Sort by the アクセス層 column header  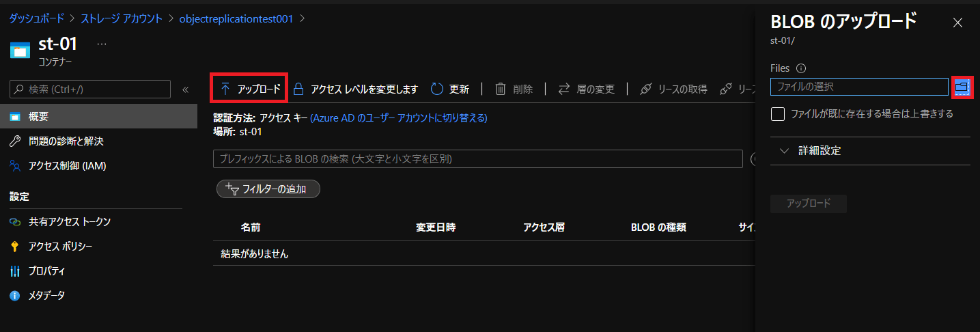(x=544, y=227)
